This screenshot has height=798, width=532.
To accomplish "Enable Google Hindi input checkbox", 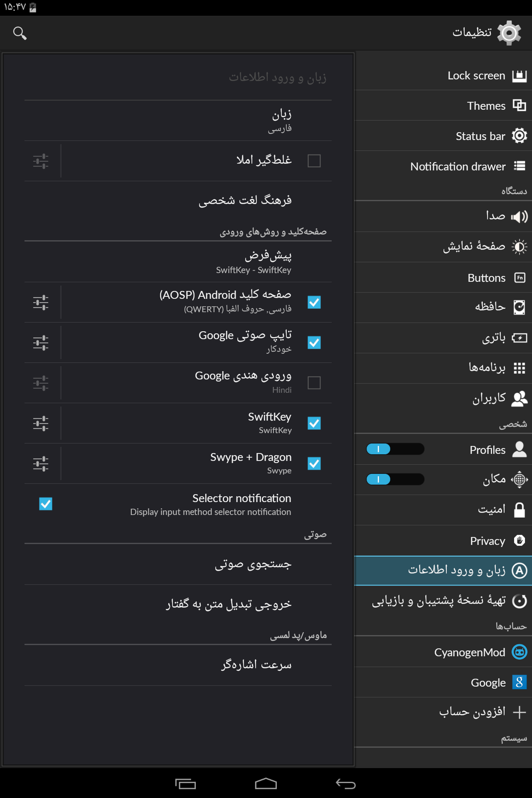I will point(314,383).
